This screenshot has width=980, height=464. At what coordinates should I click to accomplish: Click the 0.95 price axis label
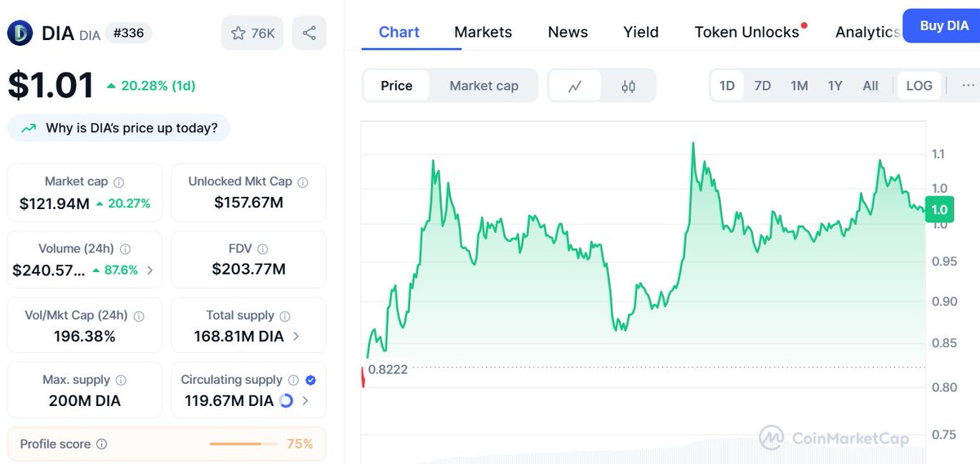(943, 261)
